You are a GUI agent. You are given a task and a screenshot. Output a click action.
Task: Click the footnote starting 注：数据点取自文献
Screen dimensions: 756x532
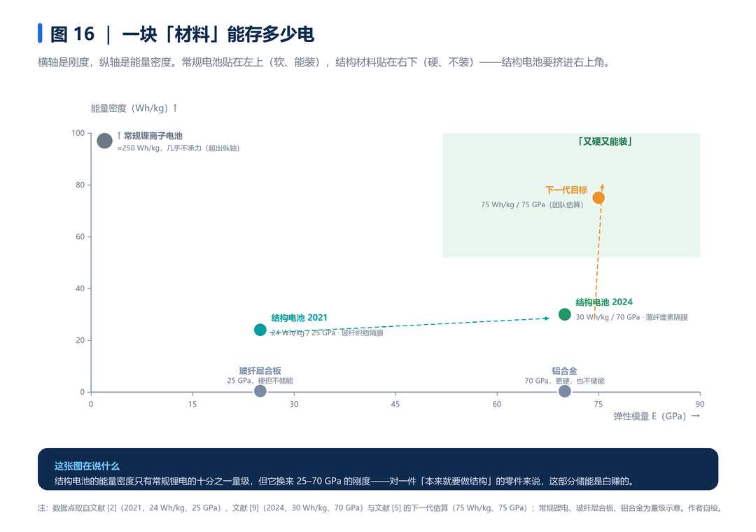(380, 508)
